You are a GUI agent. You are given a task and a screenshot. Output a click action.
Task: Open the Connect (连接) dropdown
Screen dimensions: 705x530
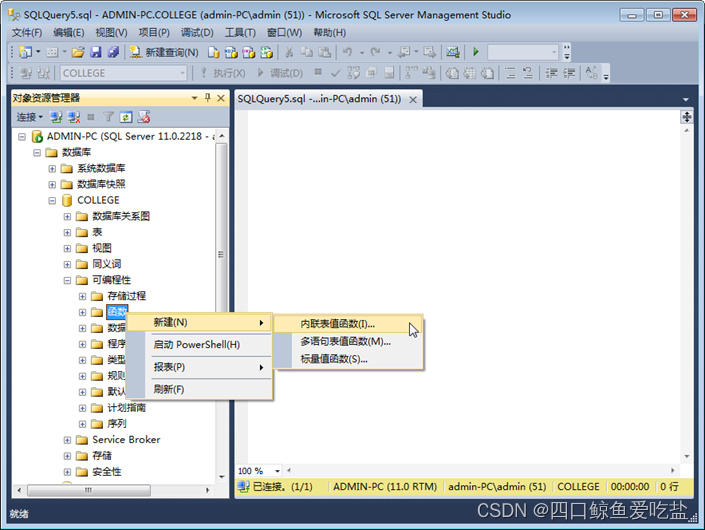pos(30,117)
